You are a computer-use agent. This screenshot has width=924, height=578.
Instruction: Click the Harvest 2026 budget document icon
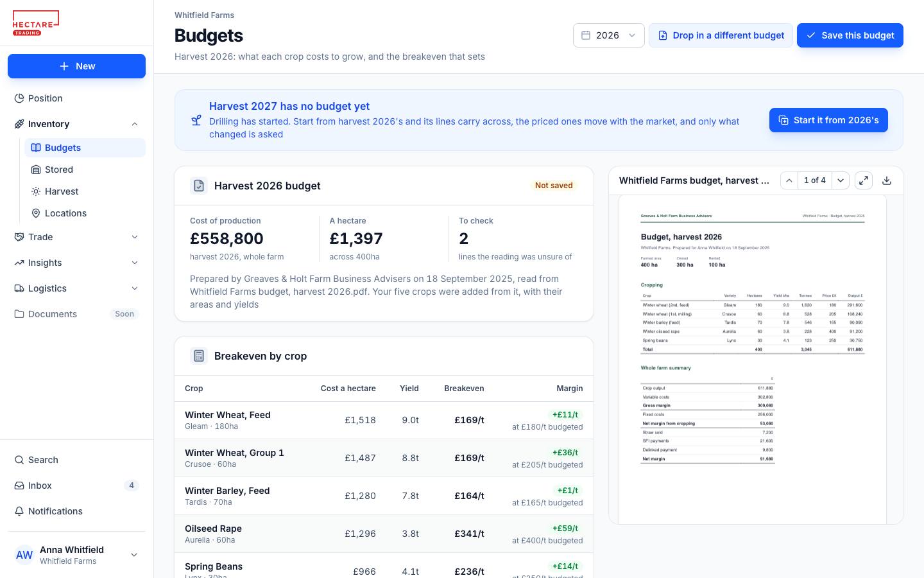pyautogui.click(x=199, y=186)
